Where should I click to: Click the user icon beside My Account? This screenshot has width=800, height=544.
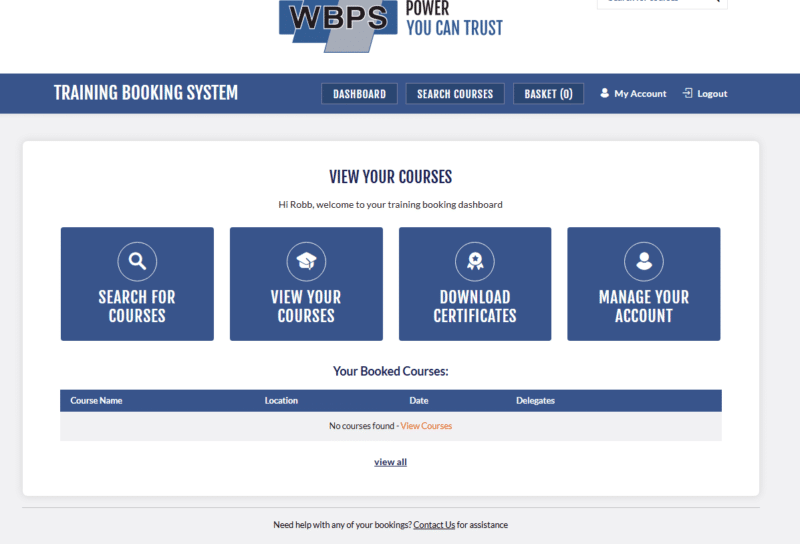coord(604,93)
